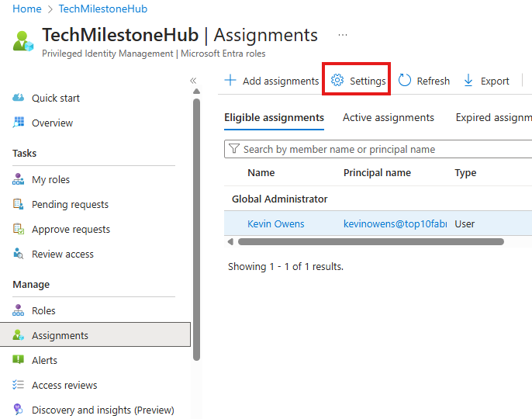Click Add assignments button
Screen dimensions: 532x419
pyautogui.click(x=271, y=81)
